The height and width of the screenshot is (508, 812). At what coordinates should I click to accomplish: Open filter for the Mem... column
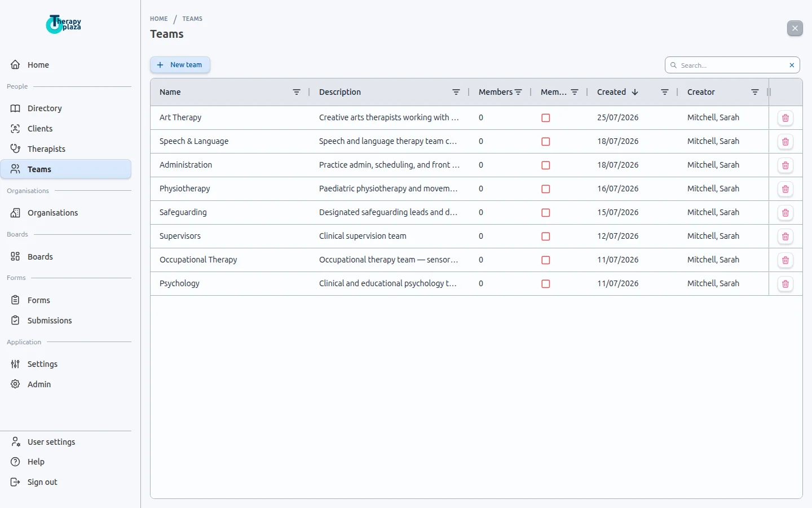[x=575, y=92]
